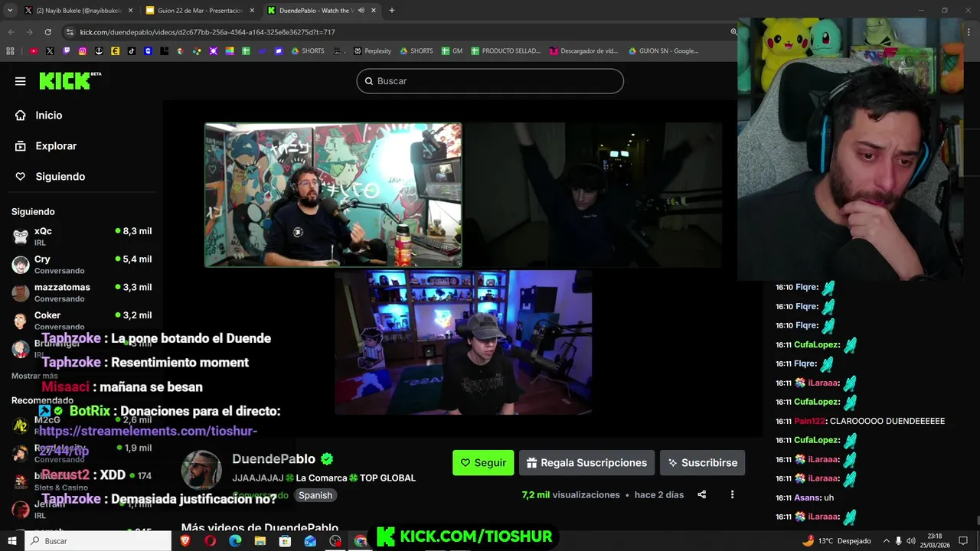The height and width of the screenshot is (551, 980).
Task: Open Opera browser from taskbar
Action: pyautogui.click(x=210, y=541)
